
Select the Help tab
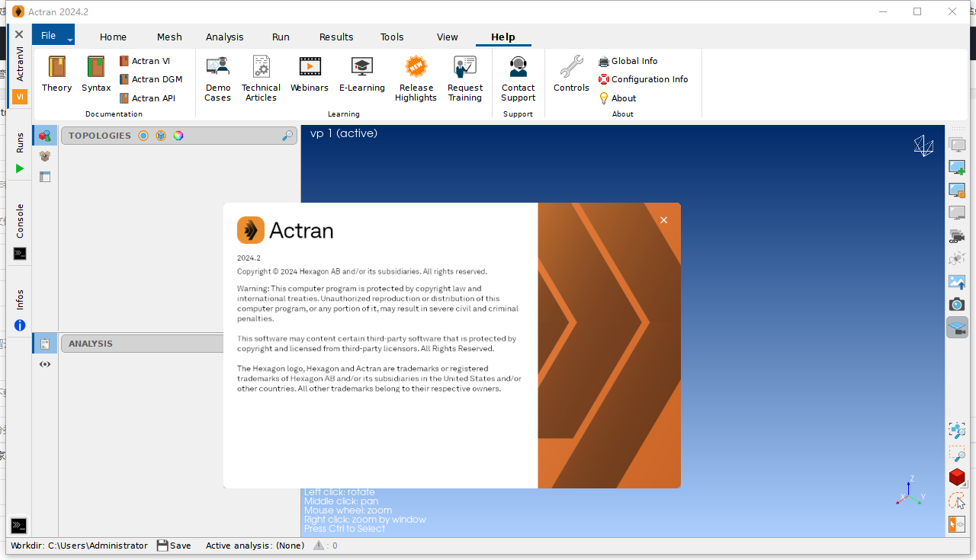point(503,37)
